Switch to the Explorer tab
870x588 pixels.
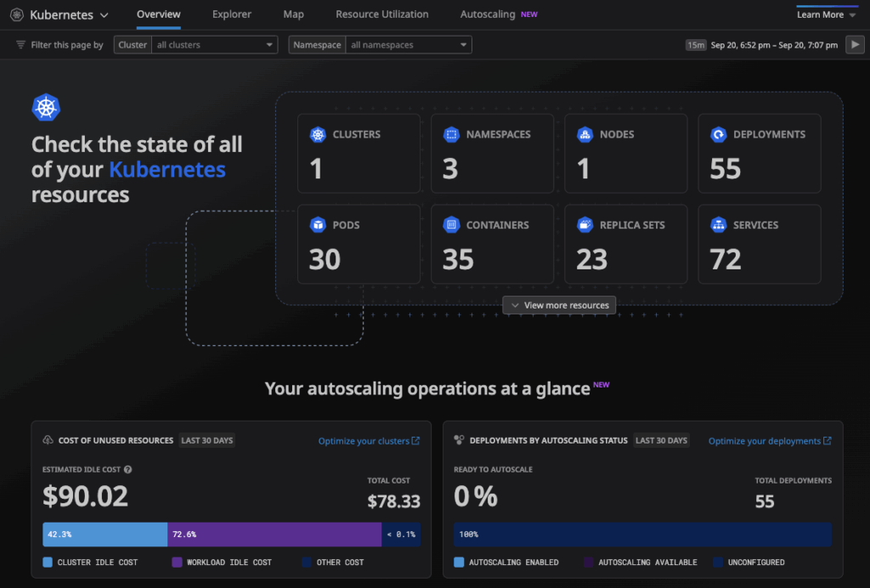click(231, 14)
